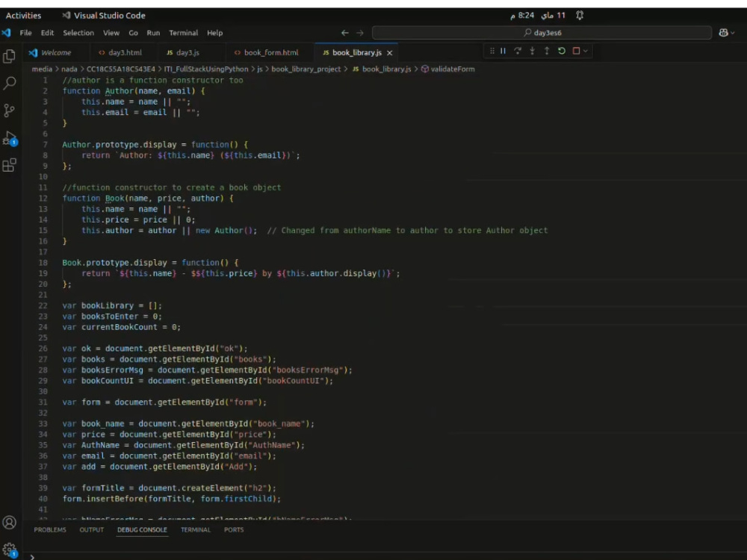Open the Extensions view
Image resolution: width=747 pixels, height=560 pixels.
pyautogui.click(x=9, y=165)
